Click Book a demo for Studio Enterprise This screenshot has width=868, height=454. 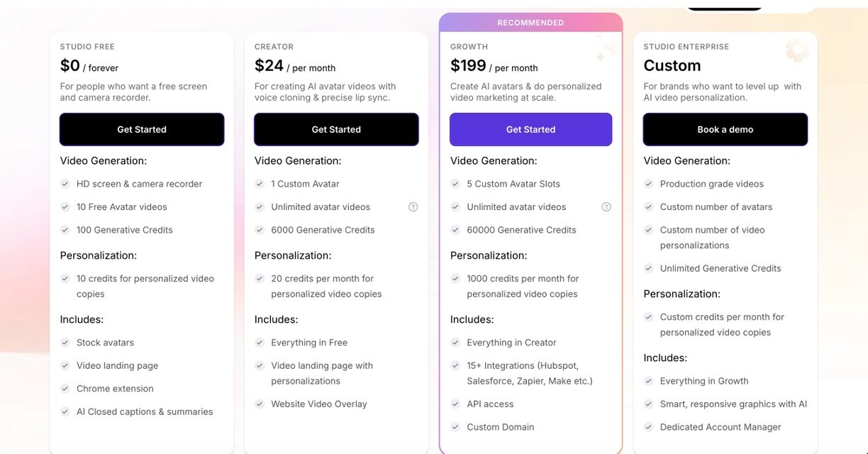pos(725,129)
